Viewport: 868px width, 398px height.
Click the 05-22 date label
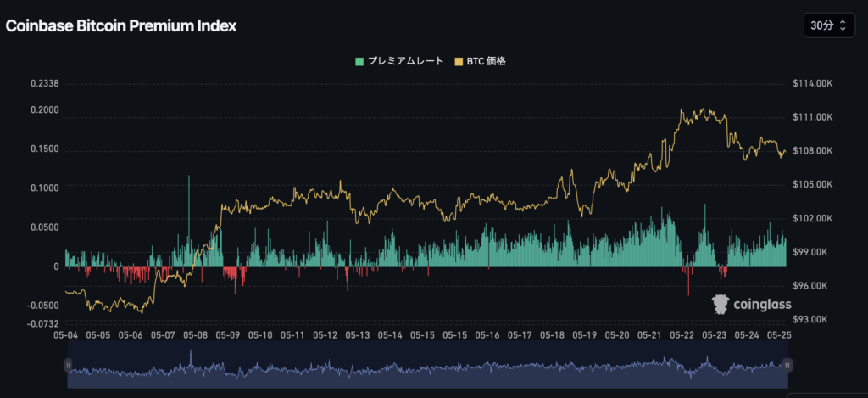(682, 335)
